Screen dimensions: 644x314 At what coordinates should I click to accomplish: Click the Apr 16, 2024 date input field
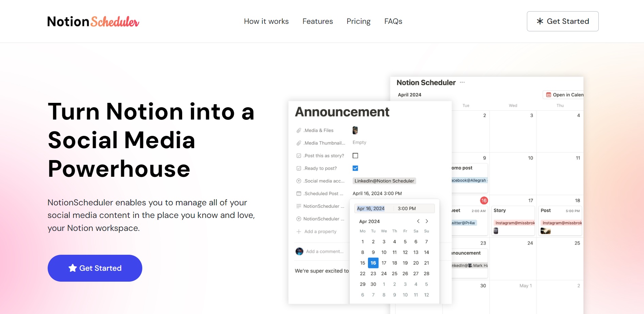374,208
